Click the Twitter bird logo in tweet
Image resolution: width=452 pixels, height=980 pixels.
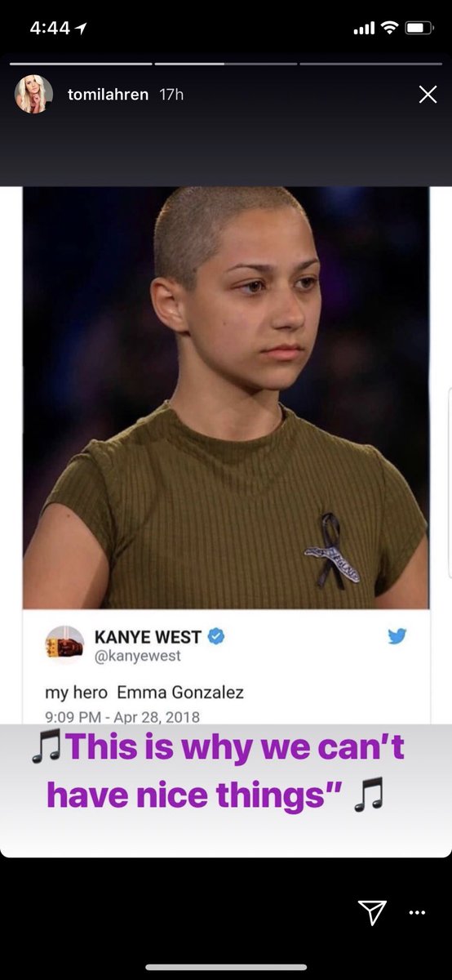397,636
